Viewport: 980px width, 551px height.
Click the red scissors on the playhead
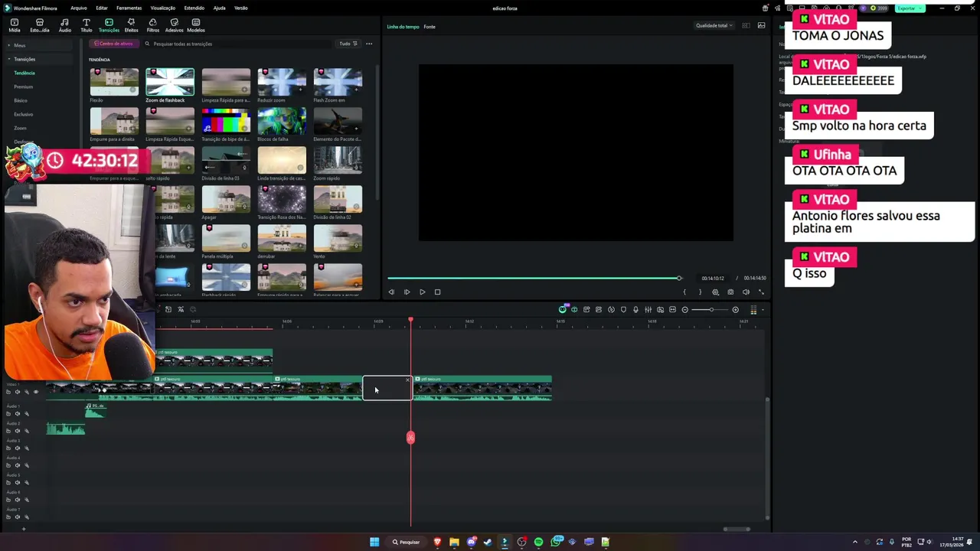(x=410, y=437)
